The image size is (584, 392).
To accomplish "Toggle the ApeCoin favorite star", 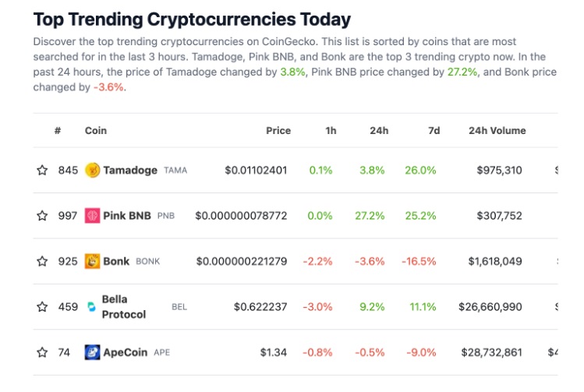I will pyautogui.click(x=42, y=352).
